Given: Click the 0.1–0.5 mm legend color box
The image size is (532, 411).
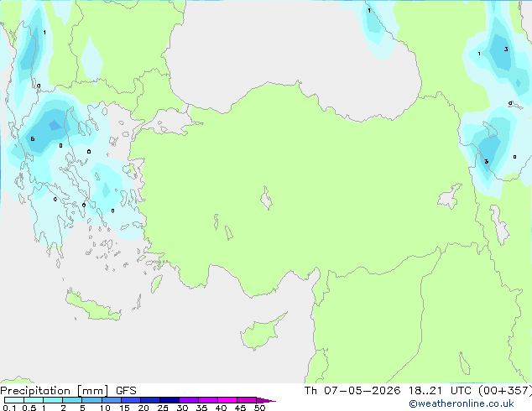Looking at the screenshot, I should coord(14,400).
